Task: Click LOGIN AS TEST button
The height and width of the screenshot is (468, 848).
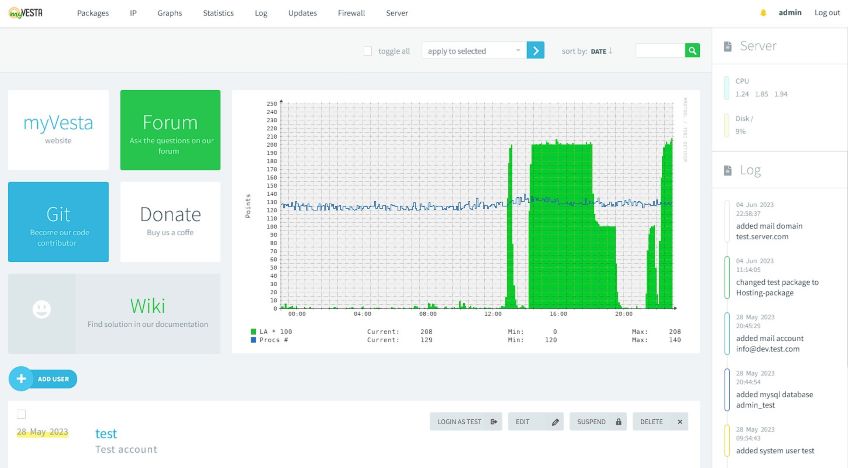Action: [x=466, y=422]
